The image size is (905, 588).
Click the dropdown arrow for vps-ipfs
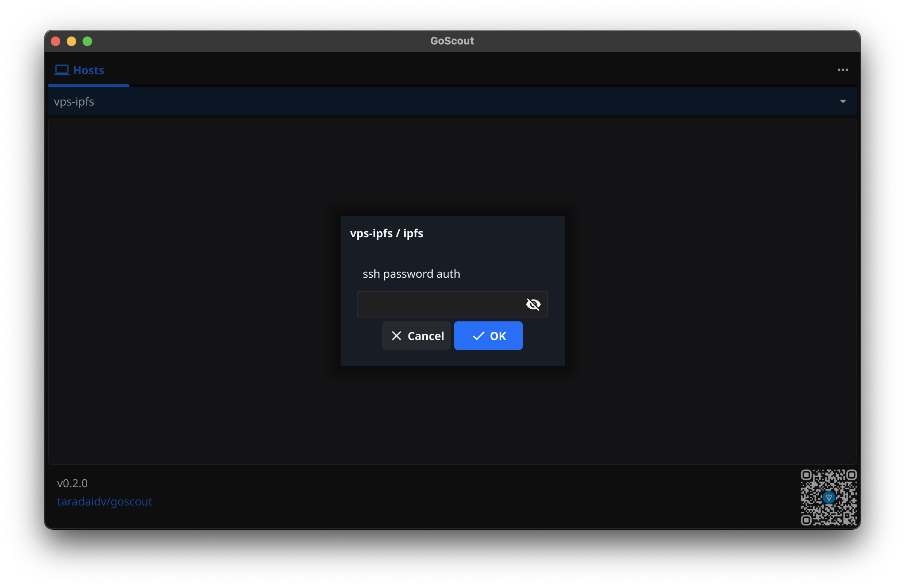coord(843,101)
